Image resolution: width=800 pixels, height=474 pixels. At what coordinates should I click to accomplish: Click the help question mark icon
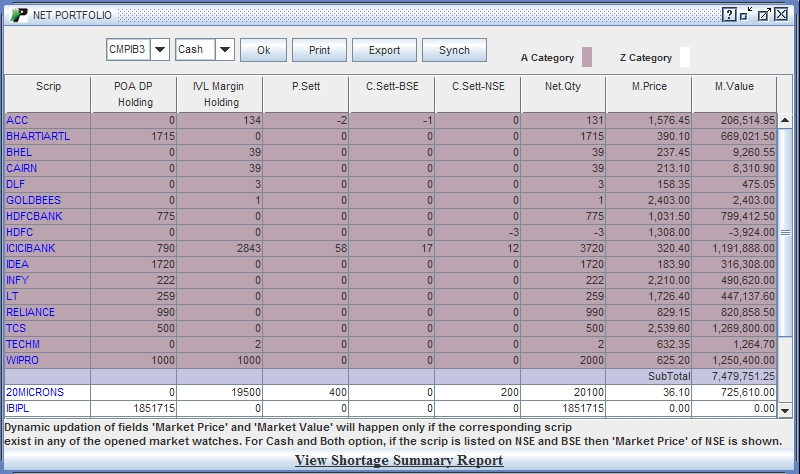[x=730, y=15]
